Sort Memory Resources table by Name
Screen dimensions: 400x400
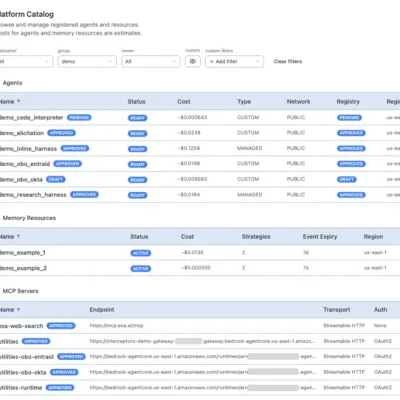click(x=9, y=236)
